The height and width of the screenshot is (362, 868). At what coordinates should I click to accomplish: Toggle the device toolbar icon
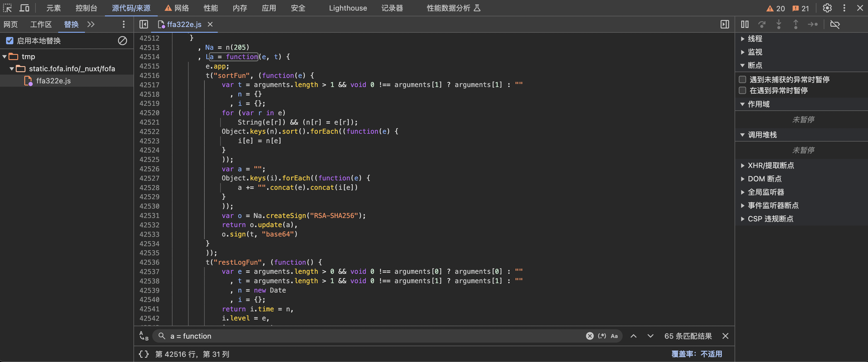[x=24, y=8]
